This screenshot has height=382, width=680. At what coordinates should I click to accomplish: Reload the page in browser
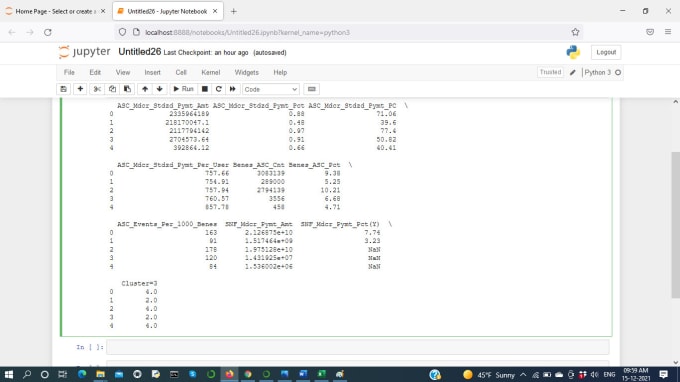pos(48,32)
